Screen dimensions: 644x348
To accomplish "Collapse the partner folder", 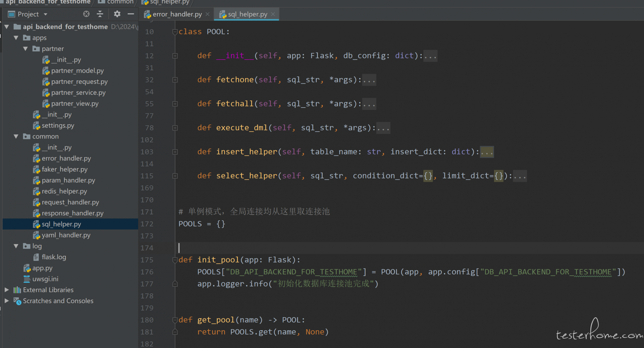I will pyautogui.click(x=25, y=49).
